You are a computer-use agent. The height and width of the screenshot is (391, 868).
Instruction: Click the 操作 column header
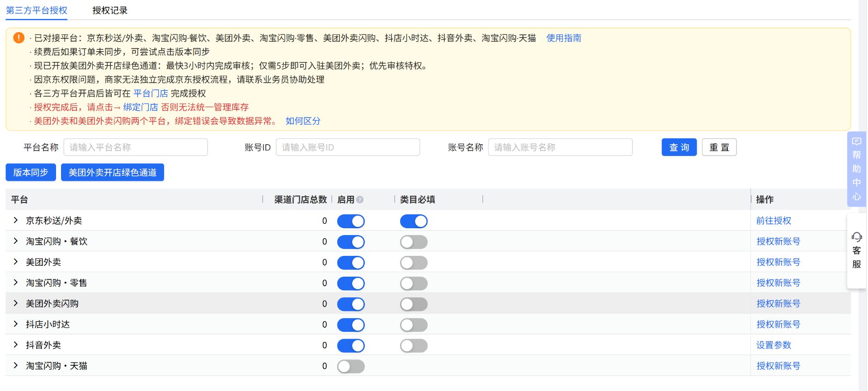[765, 200]
